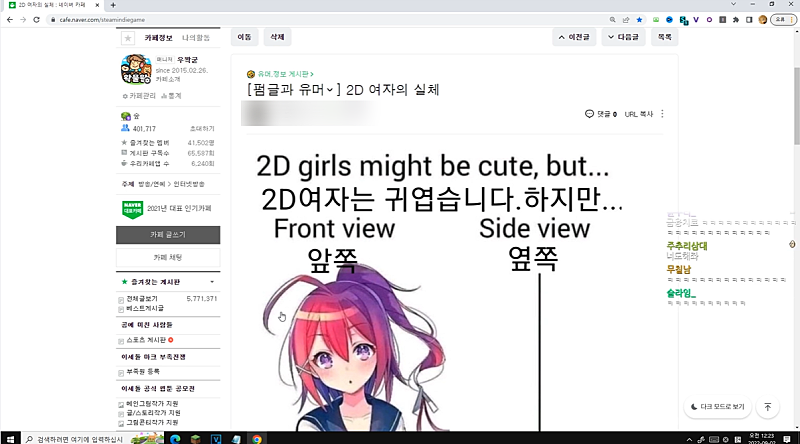This screenshot has height=444, width=800.
Task: Open the green extension icon in toolbar
Action: coord(656,19)
